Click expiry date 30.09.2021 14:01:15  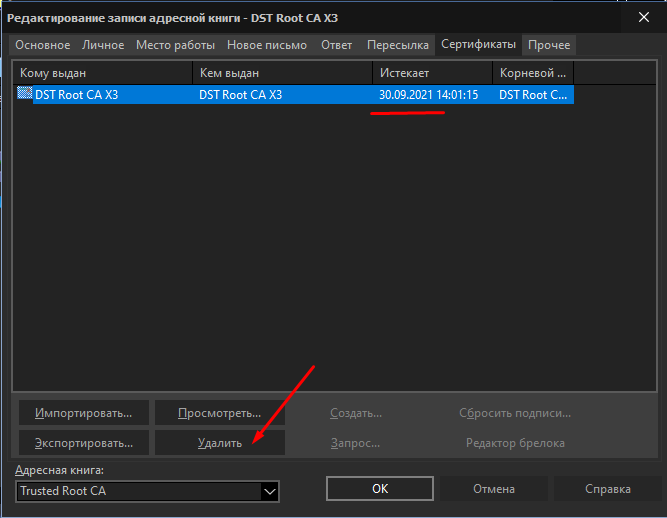pos(428,94)
